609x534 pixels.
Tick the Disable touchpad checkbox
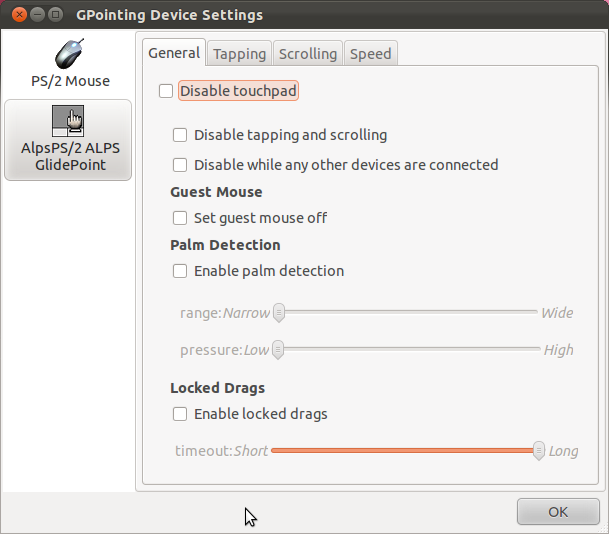point(166,91)
